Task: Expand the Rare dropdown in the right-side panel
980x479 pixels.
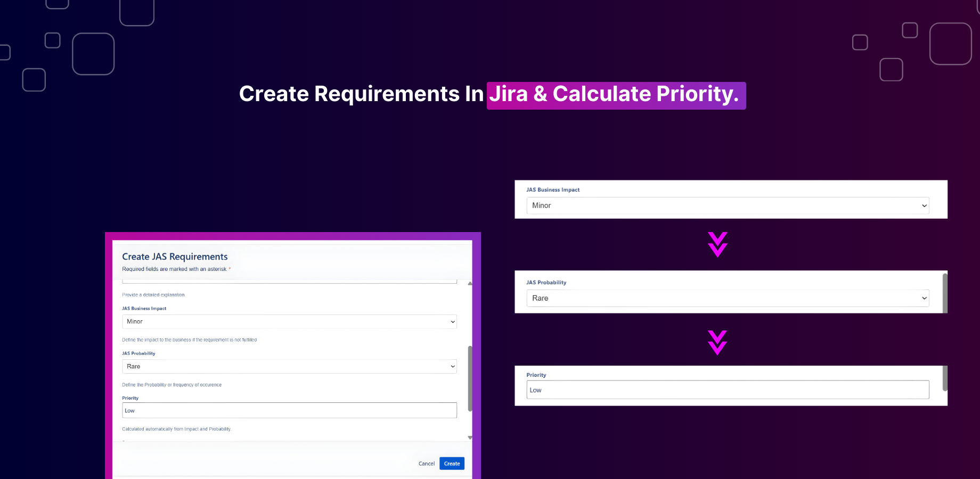Action: tap(727, 298)
